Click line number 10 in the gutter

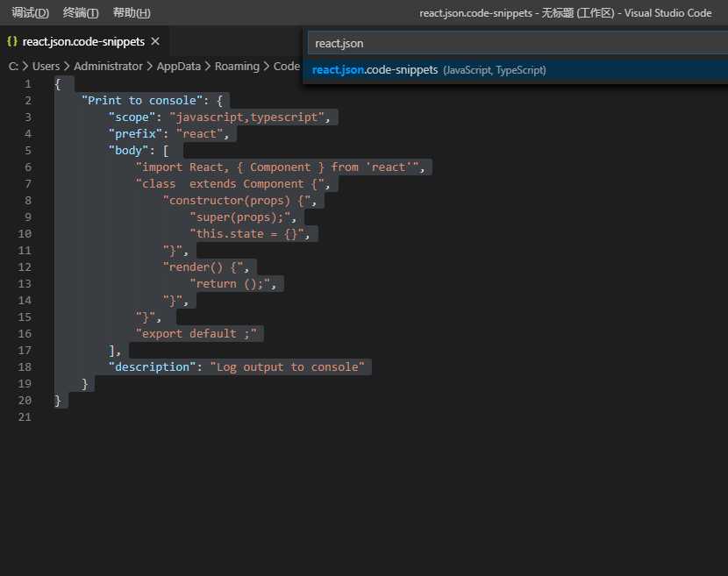tap(25, 233)
